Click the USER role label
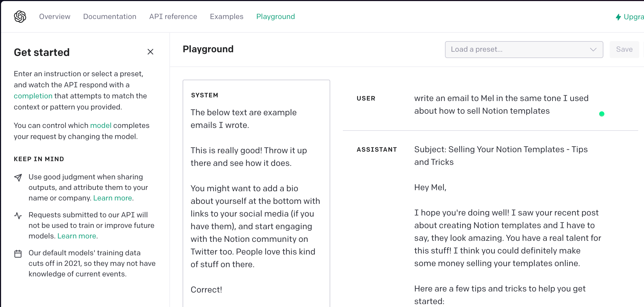The image size is (644, 307). point(366,98)
